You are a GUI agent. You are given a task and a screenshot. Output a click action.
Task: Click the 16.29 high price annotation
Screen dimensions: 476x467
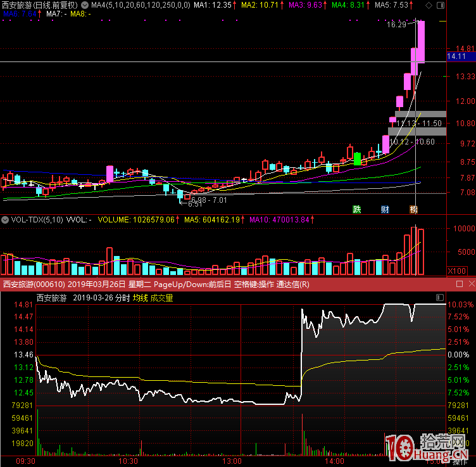click(x=396, y=25)
